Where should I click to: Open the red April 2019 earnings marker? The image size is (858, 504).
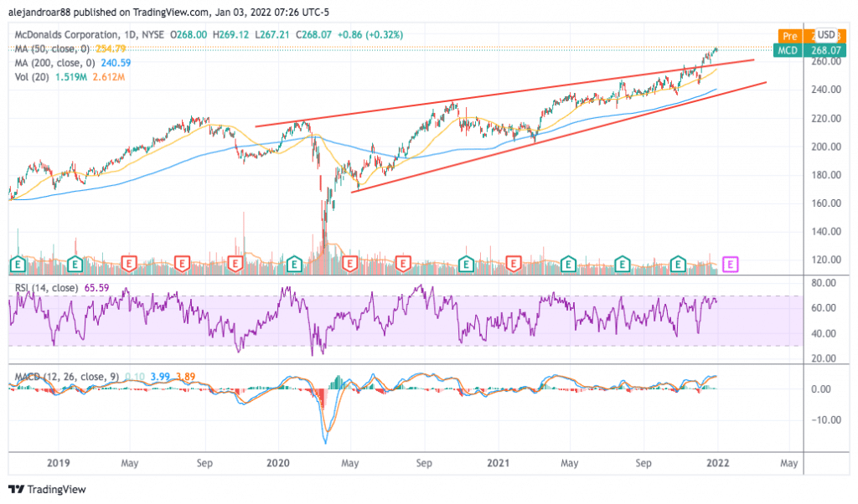128,265
